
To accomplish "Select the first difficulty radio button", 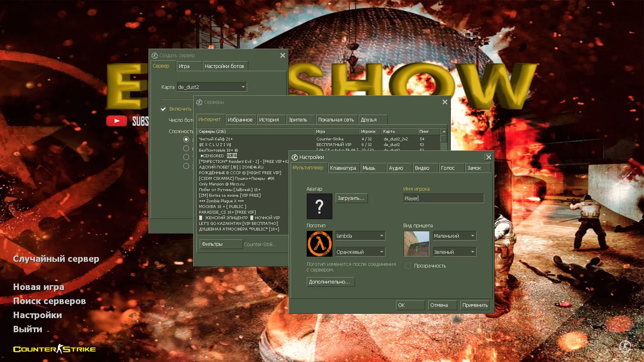I will click(186, 139).
